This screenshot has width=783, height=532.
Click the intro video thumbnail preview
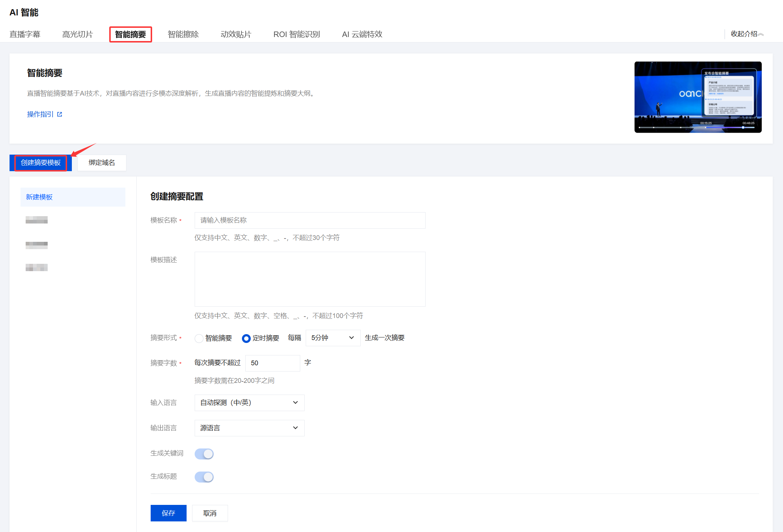coord(698,97)
